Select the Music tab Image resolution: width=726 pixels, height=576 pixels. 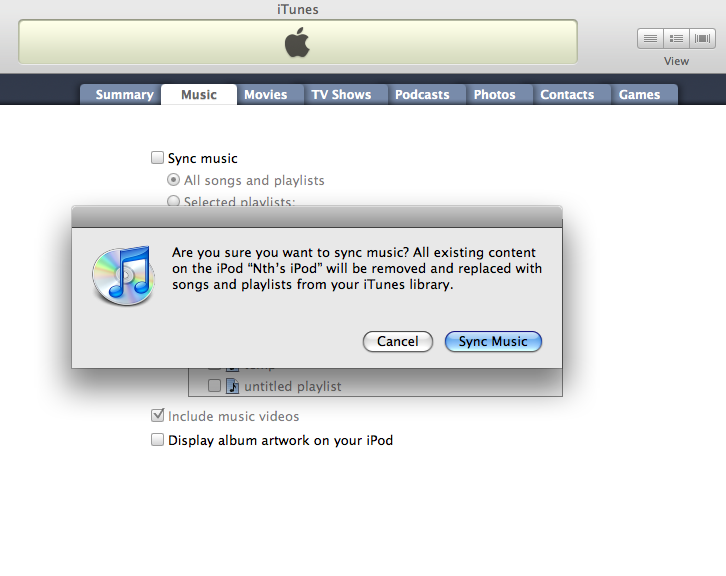tap(199, 94)
